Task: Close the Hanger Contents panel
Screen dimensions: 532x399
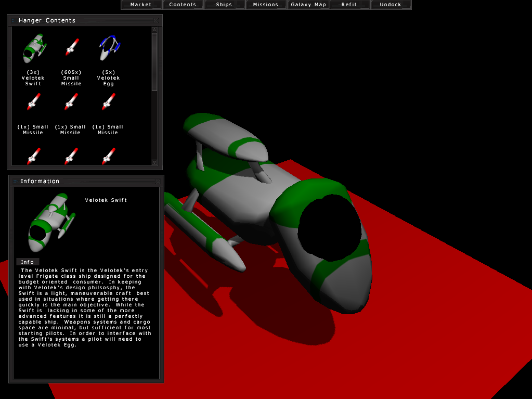Action: 157,21
